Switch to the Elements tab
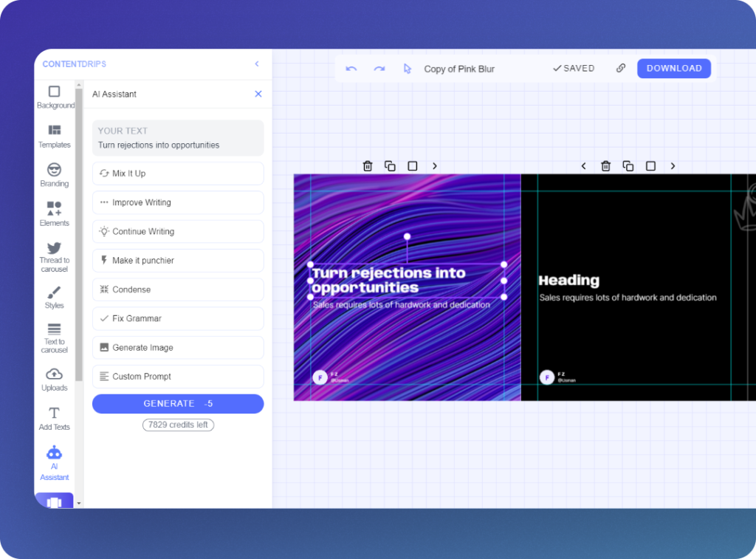 coord(54,214)
